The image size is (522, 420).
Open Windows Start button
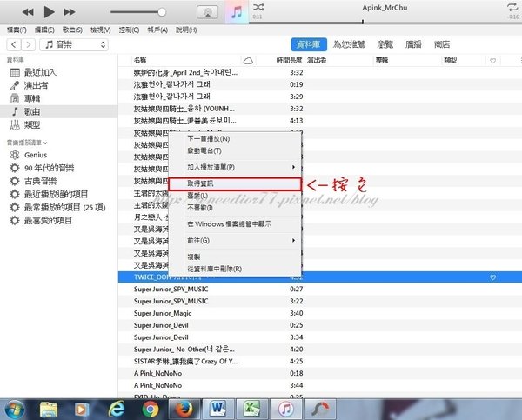(x=14, y=410)
